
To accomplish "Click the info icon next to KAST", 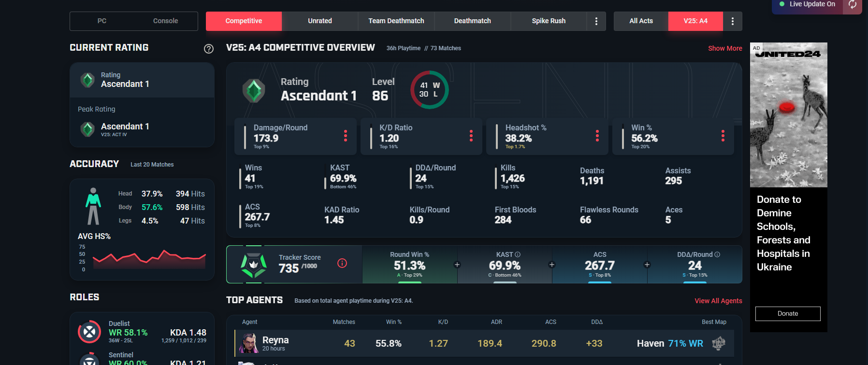I will click(x=518, y=254).
